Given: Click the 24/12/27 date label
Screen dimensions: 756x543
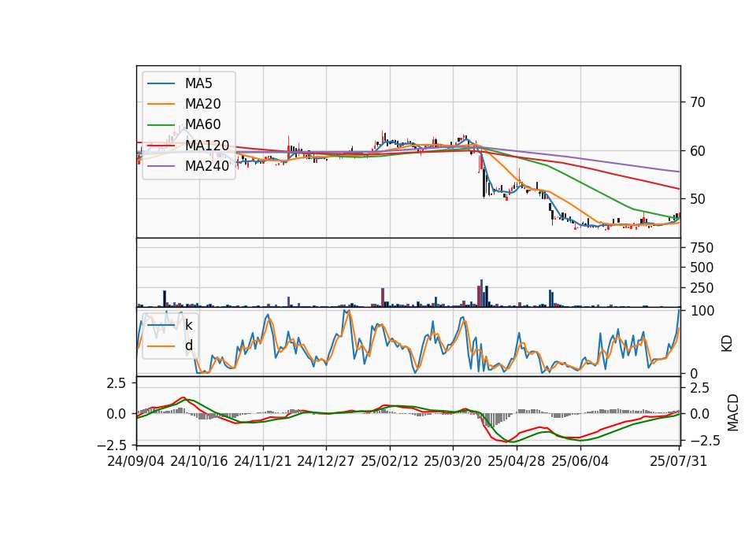Looking at the screenshot, I should [325, 461].
